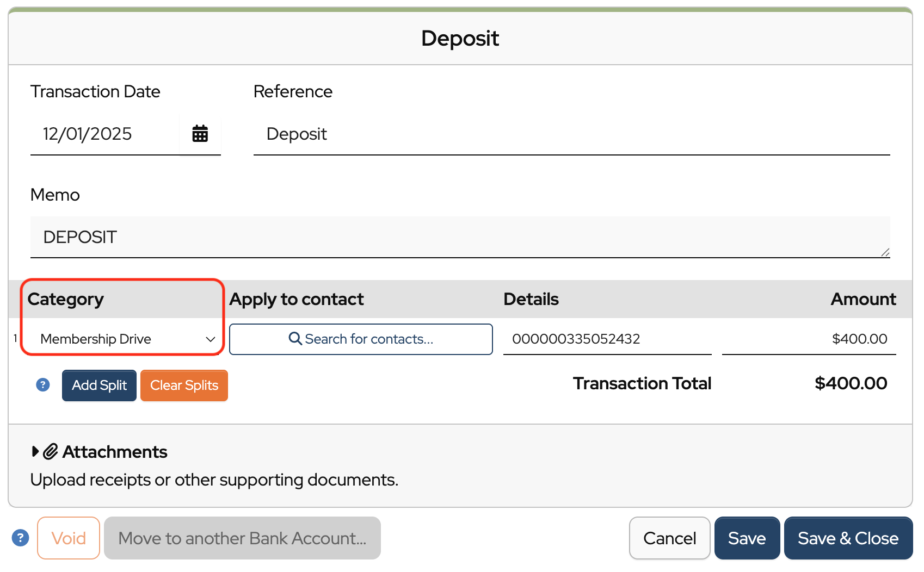Cancel the deposit dialog
The width and height of the screenshot is (924, 572).
669,538
